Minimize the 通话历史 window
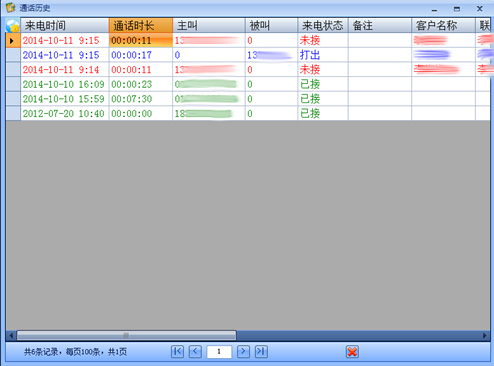 (434, 9)
